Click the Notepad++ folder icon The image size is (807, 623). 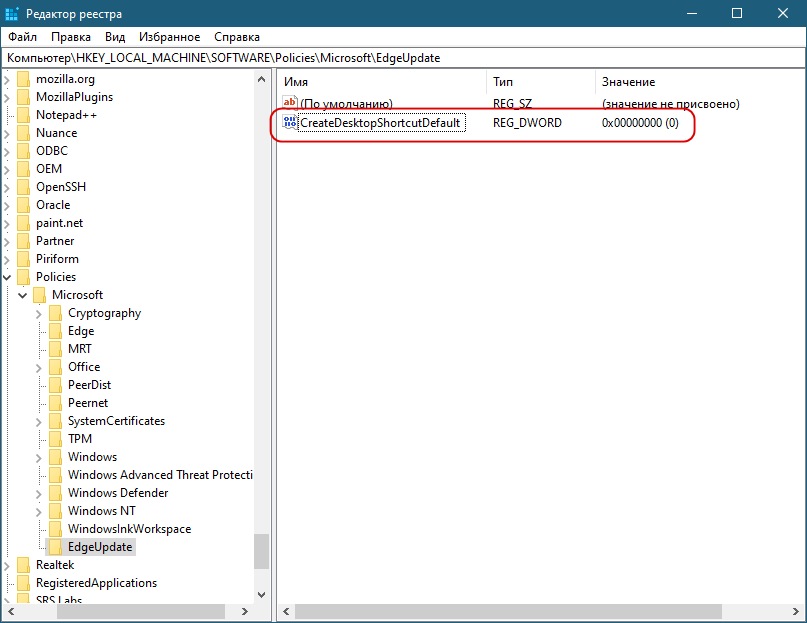click(x=24, y=115)
